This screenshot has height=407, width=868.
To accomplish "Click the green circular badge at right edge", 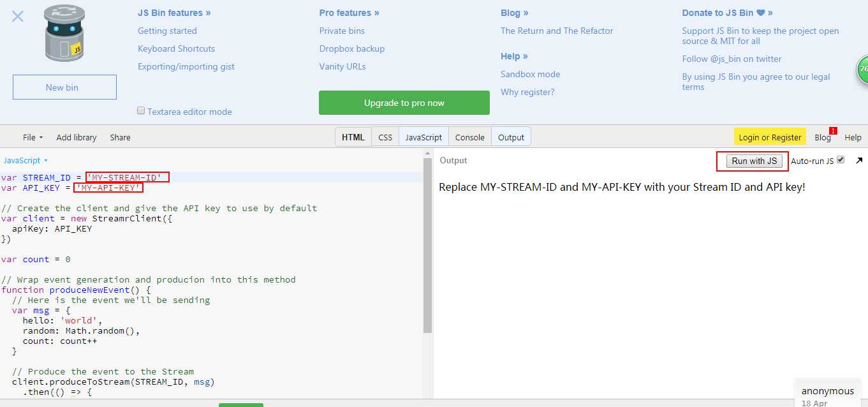I will pyautogui.click(x=862, y=70).
